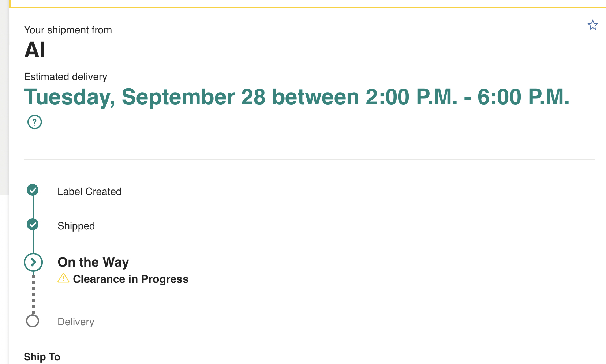Select the Label Created step text
Screen dimensions: 606x364
pyautogui.click(x=89, y=192)
